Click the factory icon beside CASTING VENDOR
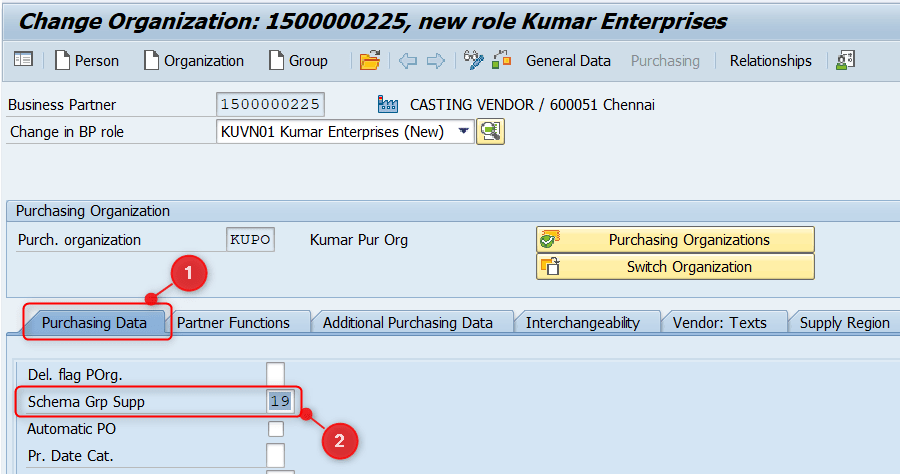 (x=388, y=104)
